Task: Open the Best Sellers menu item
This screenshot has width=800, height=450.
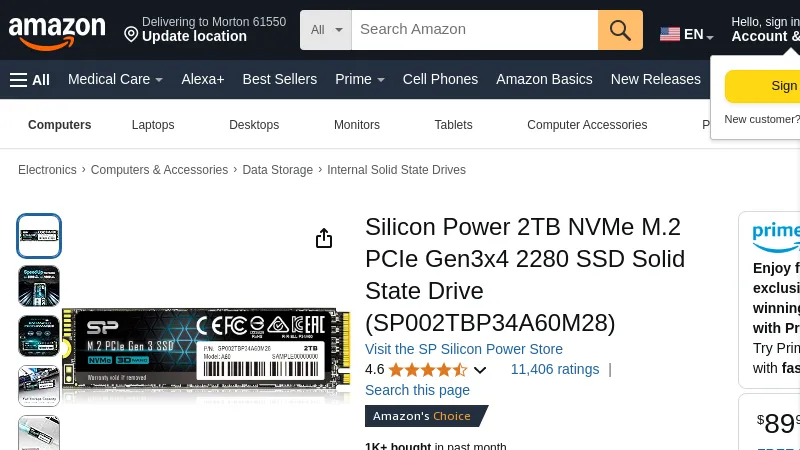Action: coord(279,80)
